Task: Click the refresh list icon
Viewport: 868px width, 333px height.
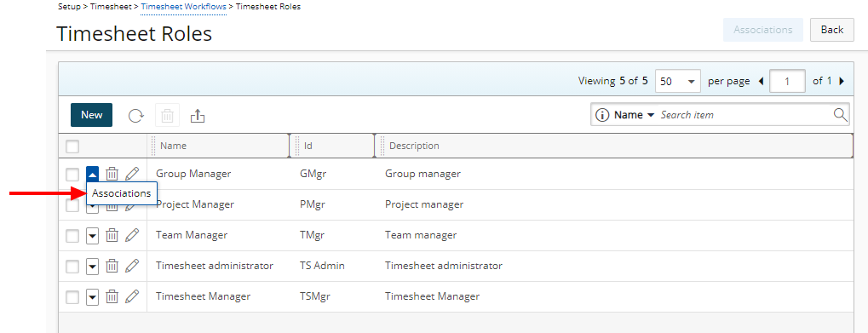Action: 136,116
